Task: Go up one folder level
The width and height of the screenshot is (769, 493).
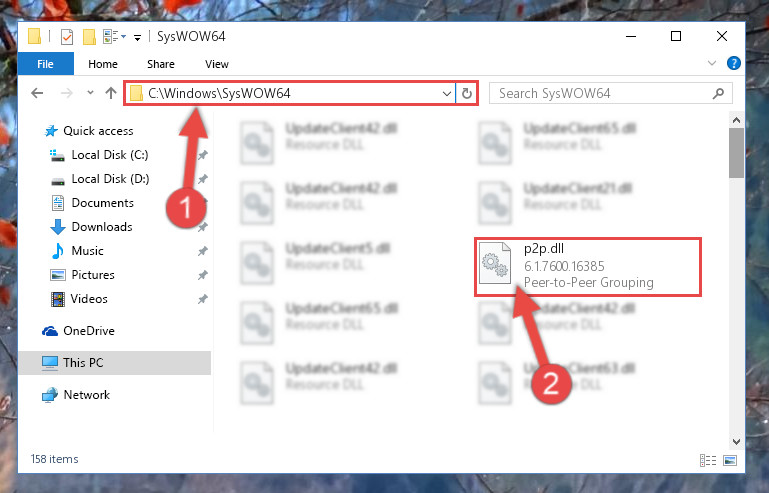Action: coord(111,93)
